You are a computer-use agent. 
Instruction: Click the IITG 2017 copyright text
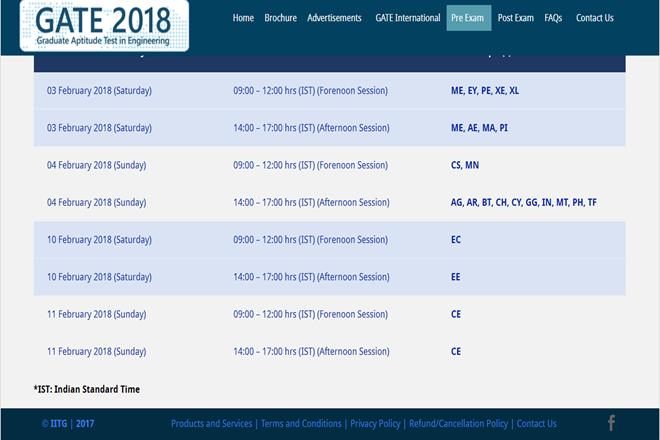68,424
